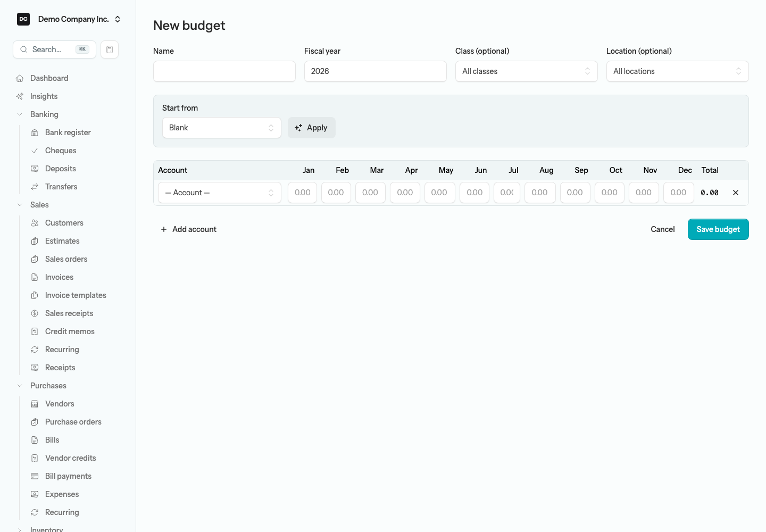
Task: Click the Jan amount field
Action: pyautogui.click(x=303, y=193)
